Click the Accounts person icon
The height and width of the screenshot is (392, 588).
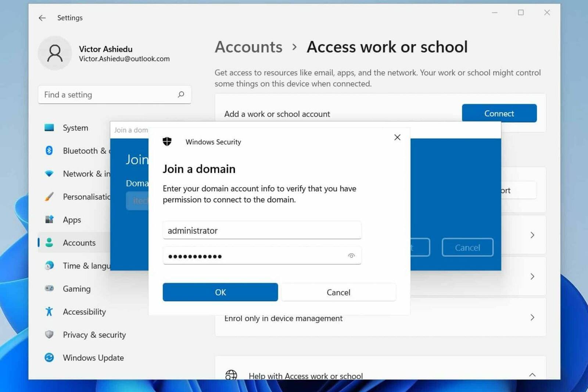(x=49, y=243)
